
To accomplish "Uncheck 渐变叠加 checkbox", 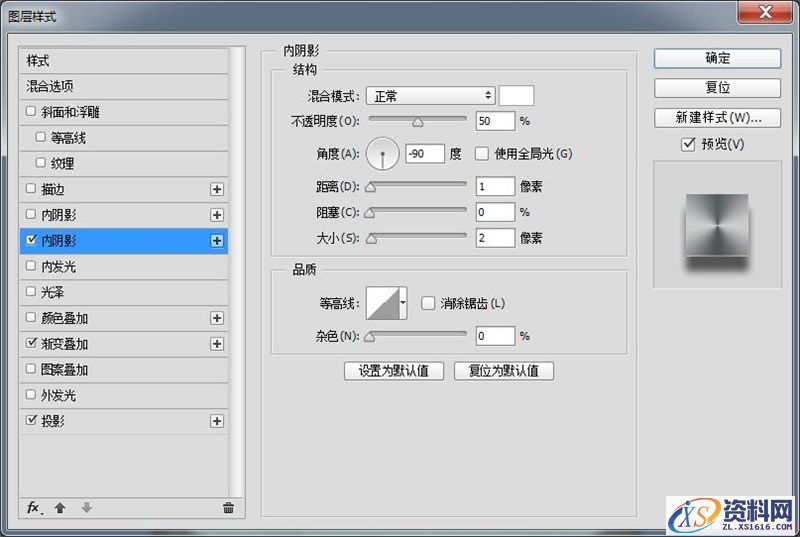I will 31,343.
